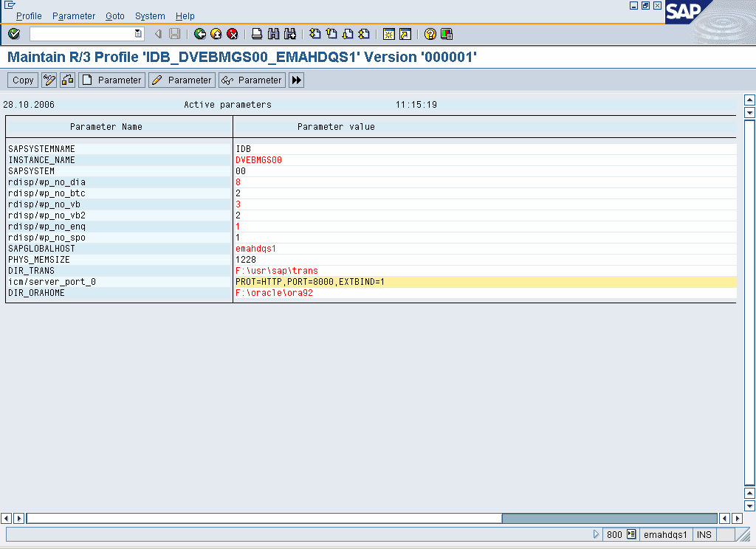The width and height of the screenshot is (756, 549).
Task: Click the green Enter checkmark icon
Action: tap(14, 34)
